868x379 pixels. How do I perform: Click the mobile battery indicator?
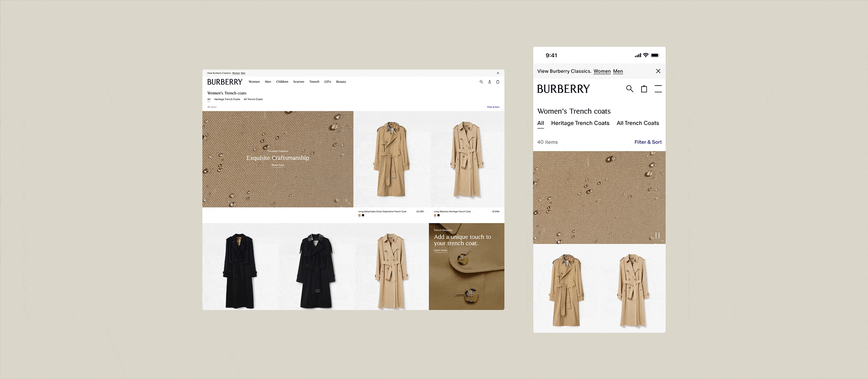click(x=655, y=55)
